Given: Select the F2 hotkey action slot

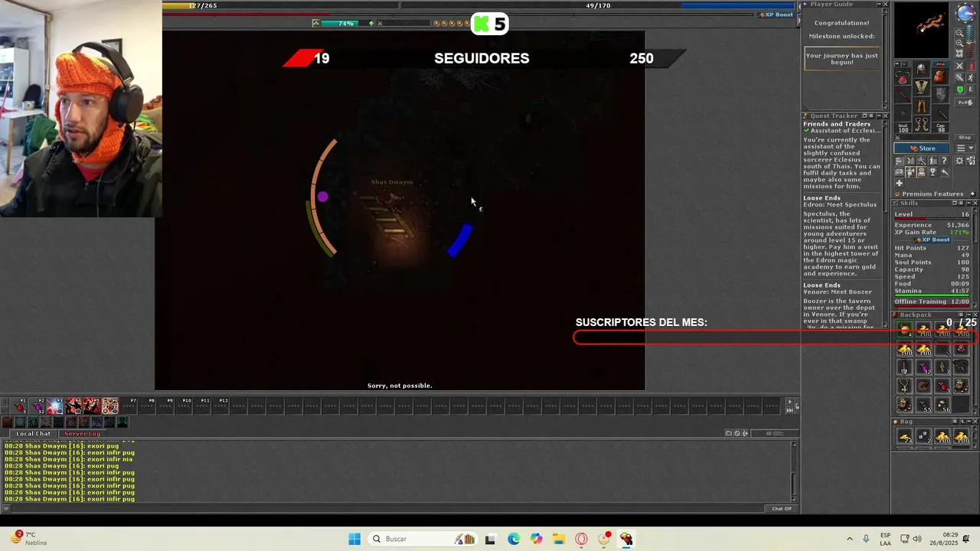Looking at the screenshot, I should click(x=37, y=406).
